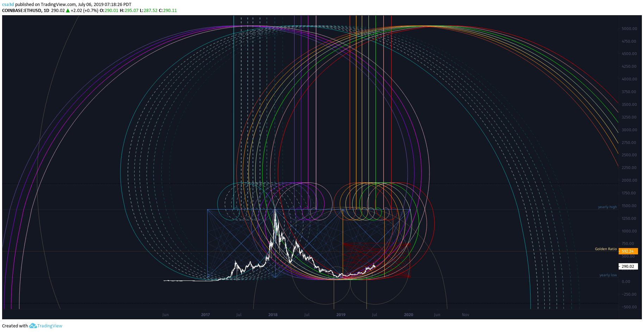Screen dimensions: 644x332
Task: Click the 5000.00 price axis label
Action: [629, 29]
